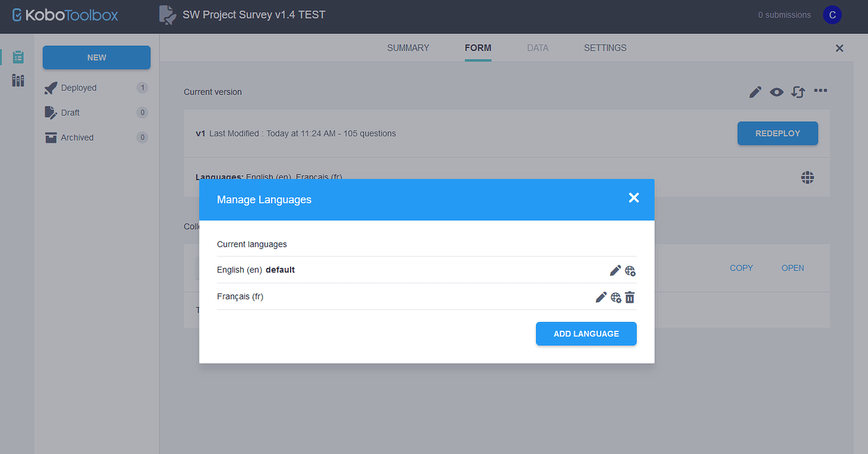Open the account avatar menu

832,14
